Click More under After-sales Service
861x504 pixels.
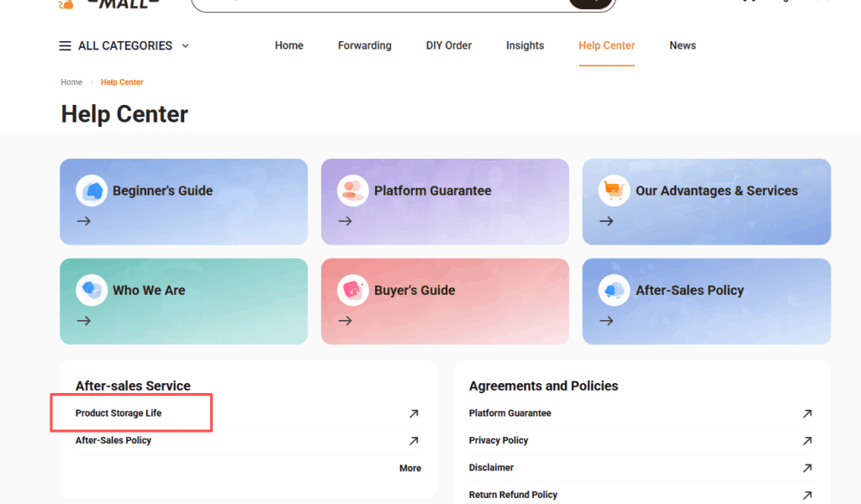pyautogui.click(x=409, y=468)
